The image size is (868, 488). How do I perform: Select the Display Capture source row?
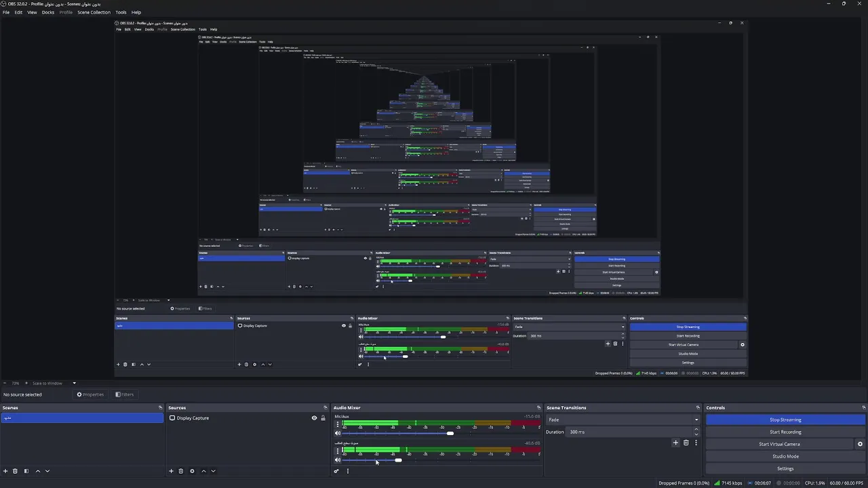(248, 418)
